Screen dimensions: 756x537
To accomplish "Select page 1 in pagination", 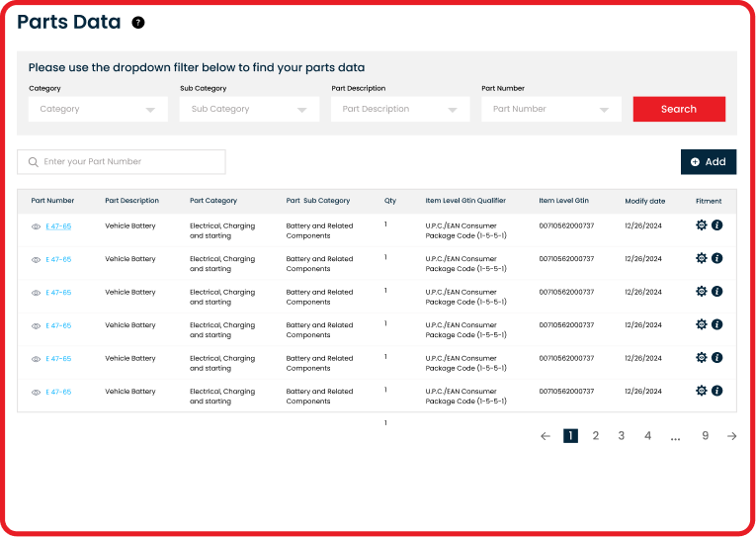I will pos(570,436).
